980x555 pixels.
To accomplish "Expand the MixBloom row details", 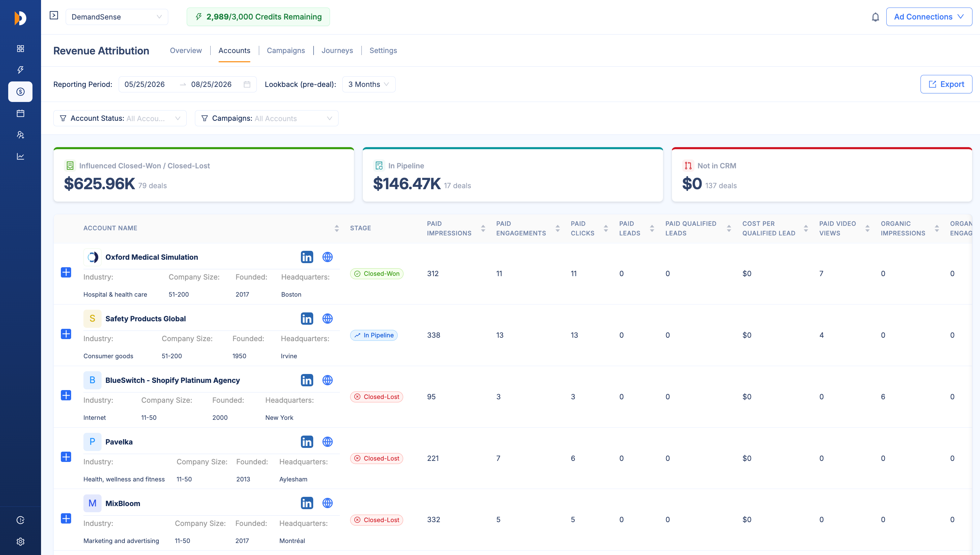I will (x=66, y=518).
